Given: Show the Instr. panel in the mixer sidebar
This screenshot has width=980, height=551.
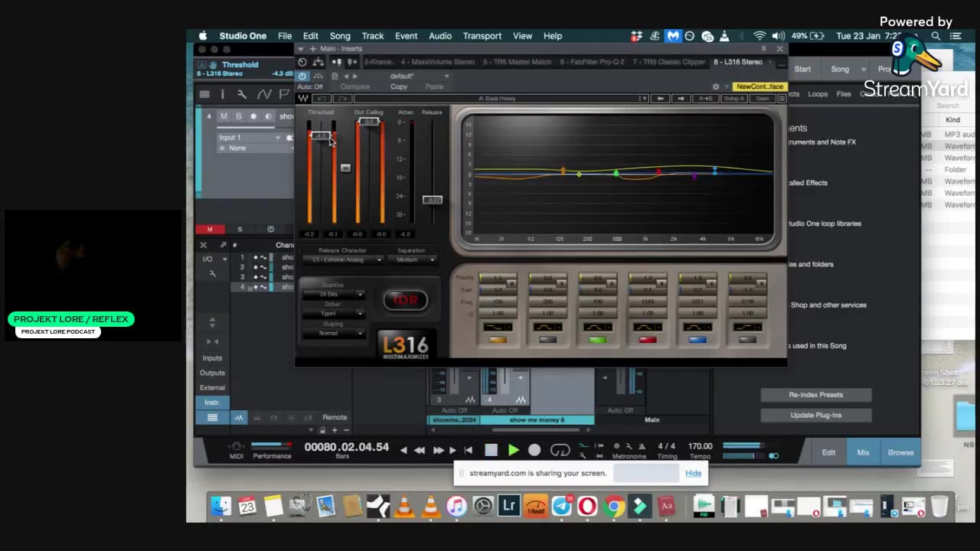Looking at the screenshot, I should 212,403.
